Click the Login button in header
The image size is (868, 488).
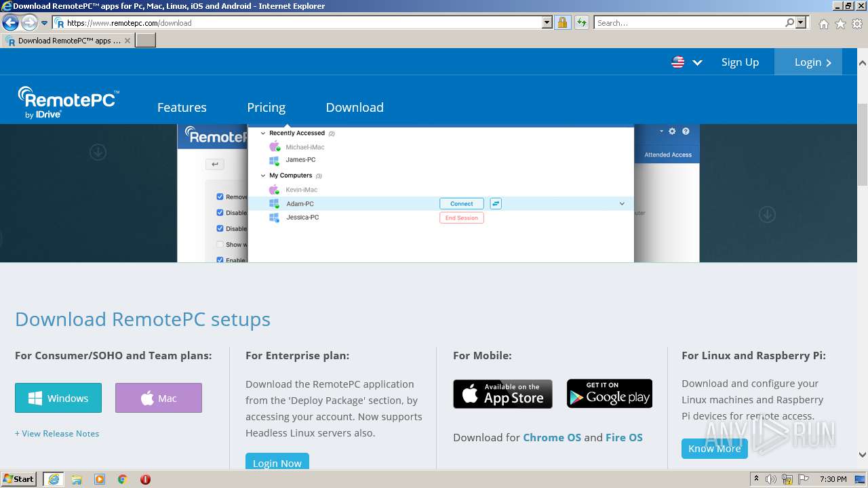(808, 62)
